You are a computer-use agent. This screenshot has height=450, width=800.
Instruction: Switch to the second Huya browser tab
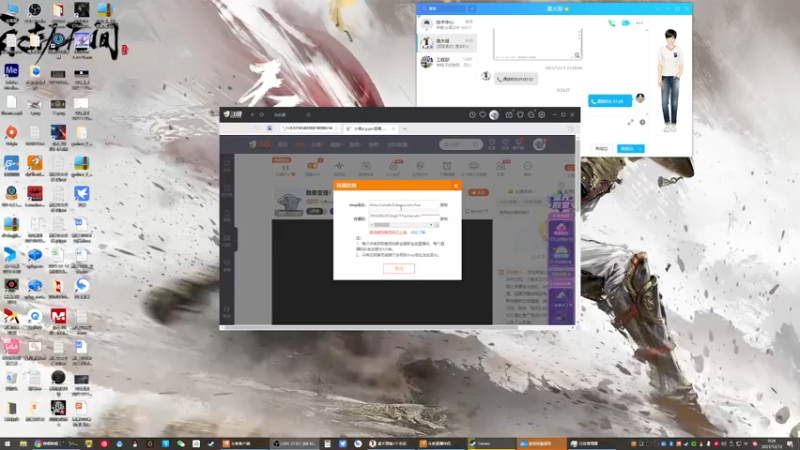pos(369,129)
